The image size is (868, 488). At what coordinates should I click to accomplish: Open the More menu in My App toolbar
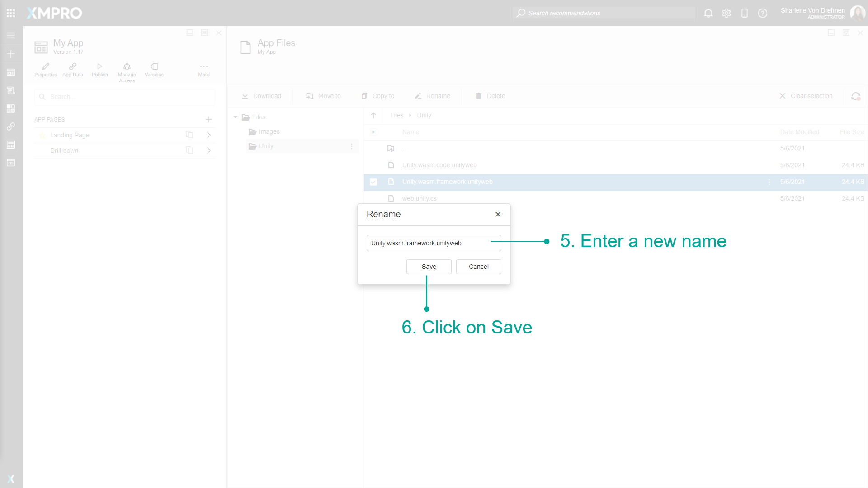(203, 69)
